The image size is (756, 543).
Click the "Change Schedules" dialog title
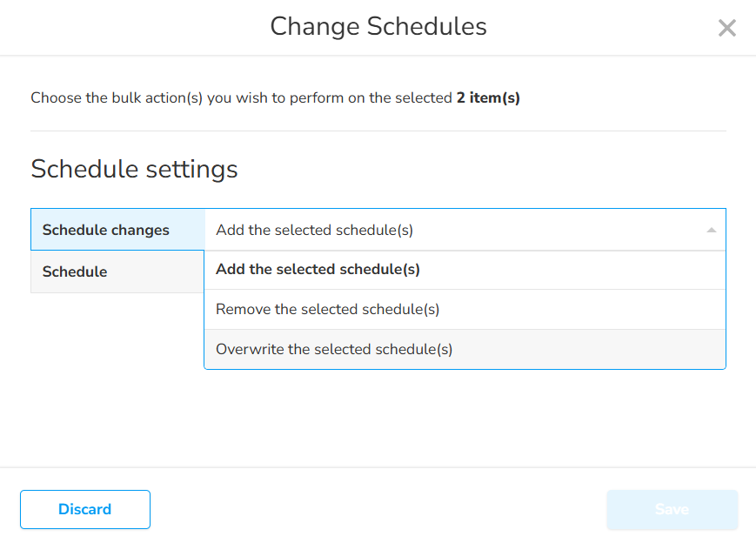(x=378, y=27)
